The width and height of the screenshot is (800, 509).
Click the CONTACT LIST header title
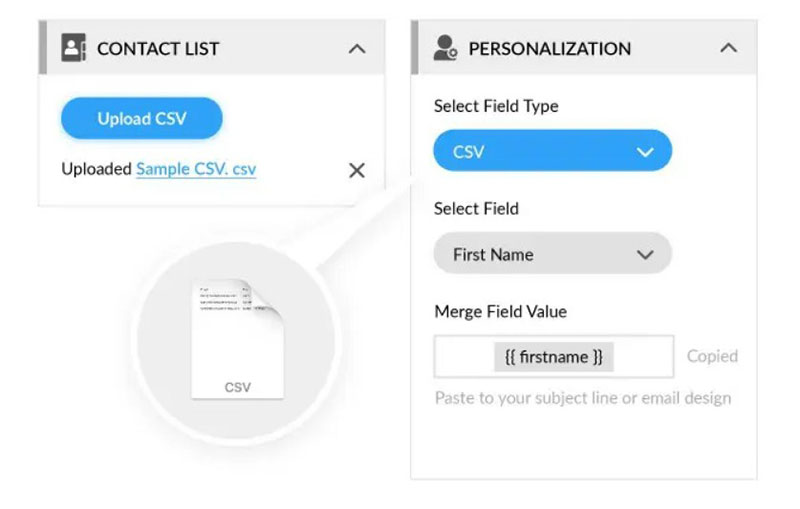click(158, 49)
